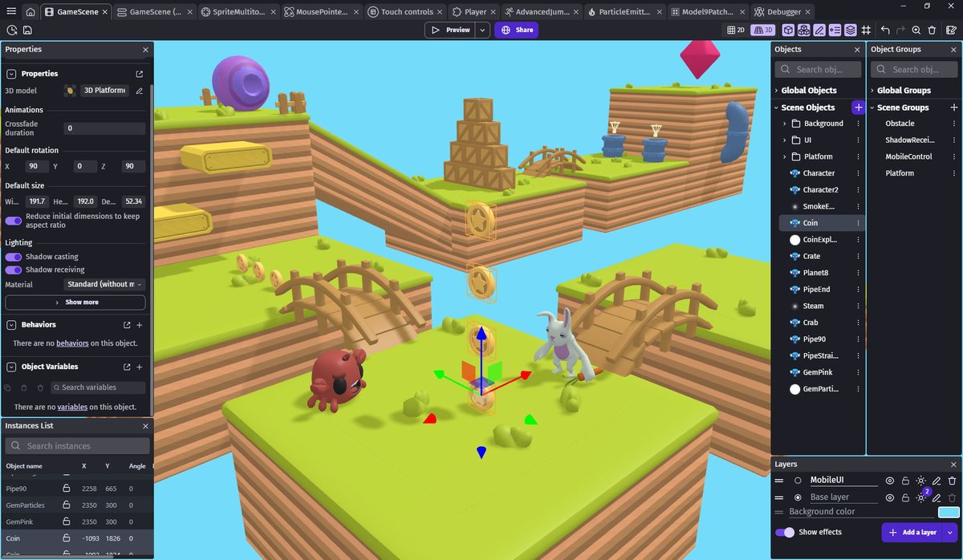Click the redo arrow icon
963x560 pixels.
pos(901,30)
